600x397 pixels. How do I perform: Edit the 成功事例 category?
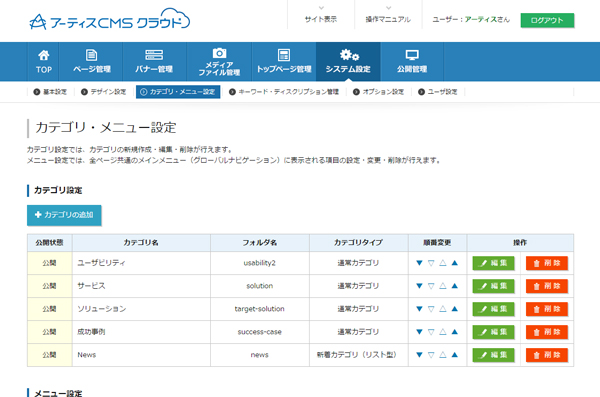494,332
